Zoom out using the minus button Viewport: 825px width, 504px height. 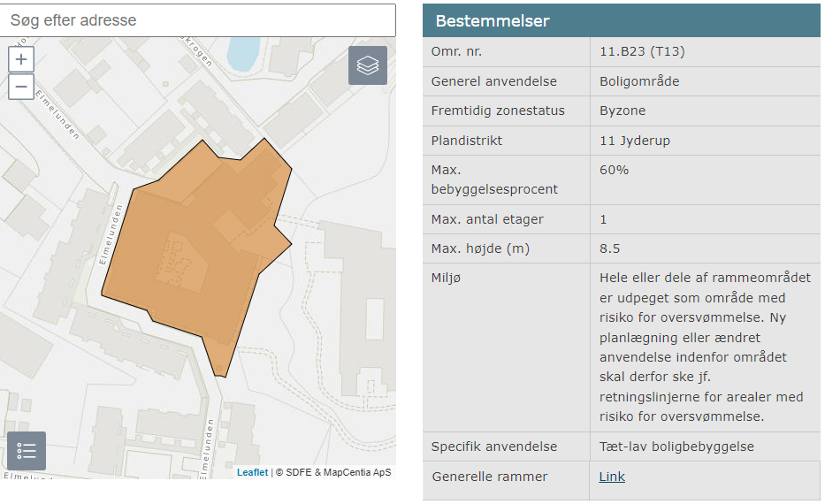click(21, 87)
